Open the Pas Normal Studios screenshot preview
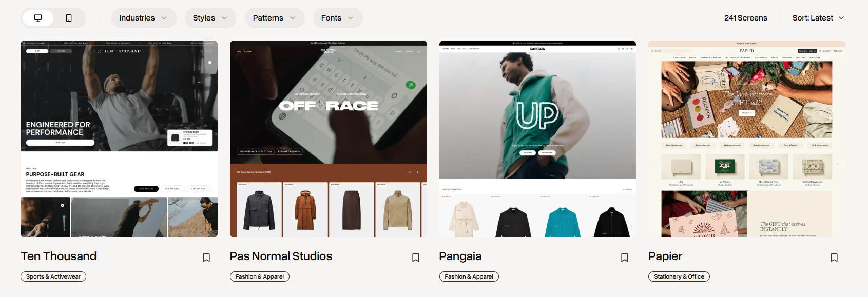The width and height of the screenshot is (868, 297). pyautogui.click(x=329, y=139)
